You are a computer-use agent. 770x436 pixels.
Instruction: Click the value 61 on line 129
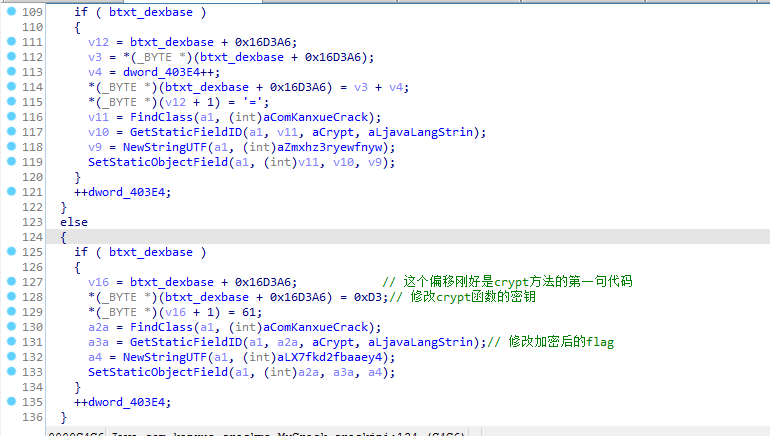coord(249,312)
